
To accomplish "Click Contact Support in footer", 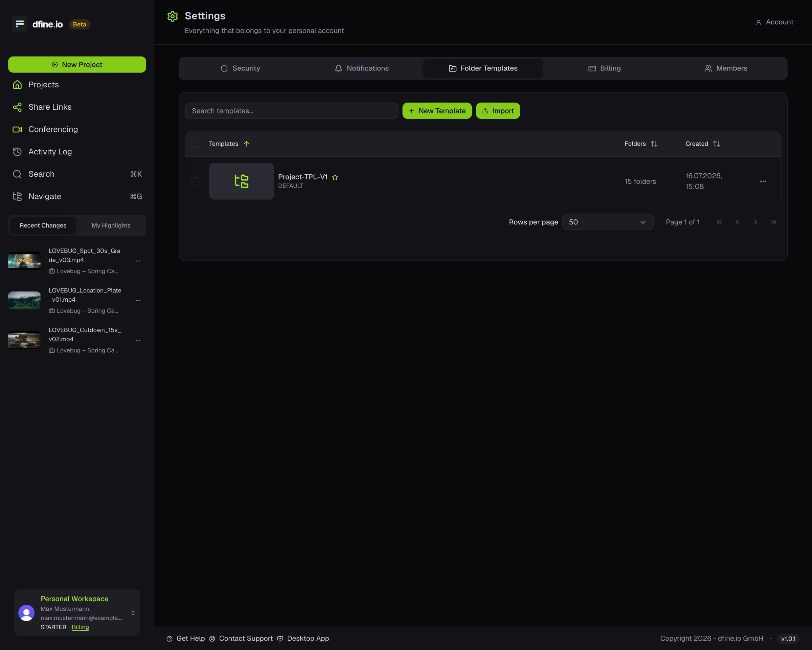I will [241, 638].
